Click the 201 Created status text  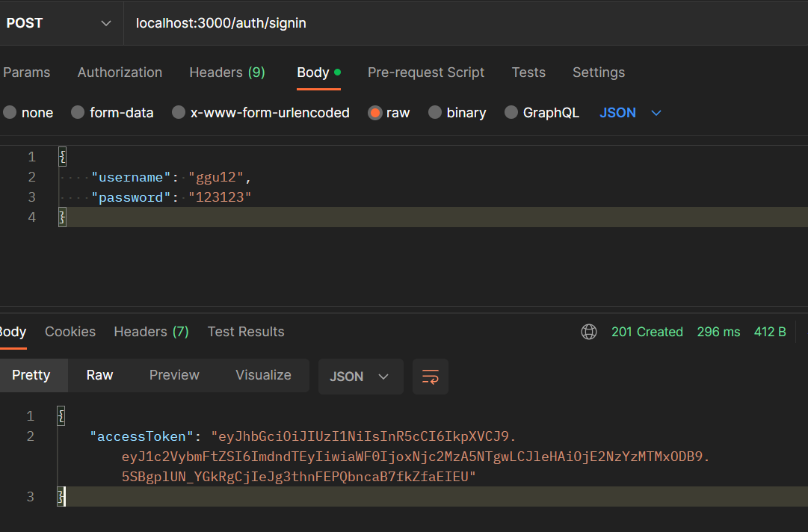coord(647,332)
